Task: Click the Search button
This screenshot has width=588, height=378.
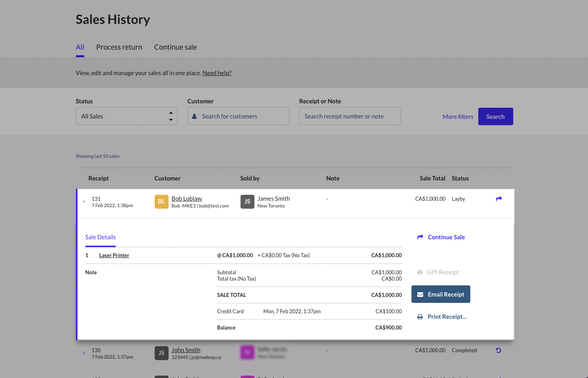Action: [x=495, y=116]
